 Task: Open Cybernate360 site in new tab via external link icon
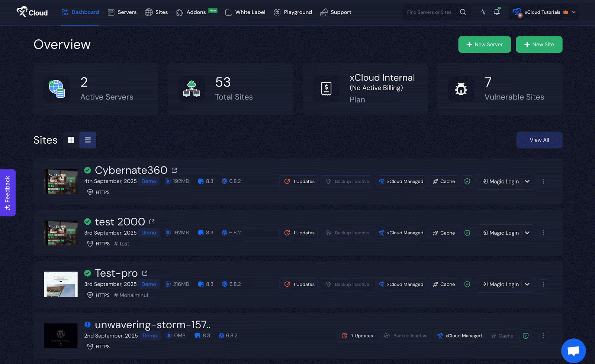[x=174, y=170]
